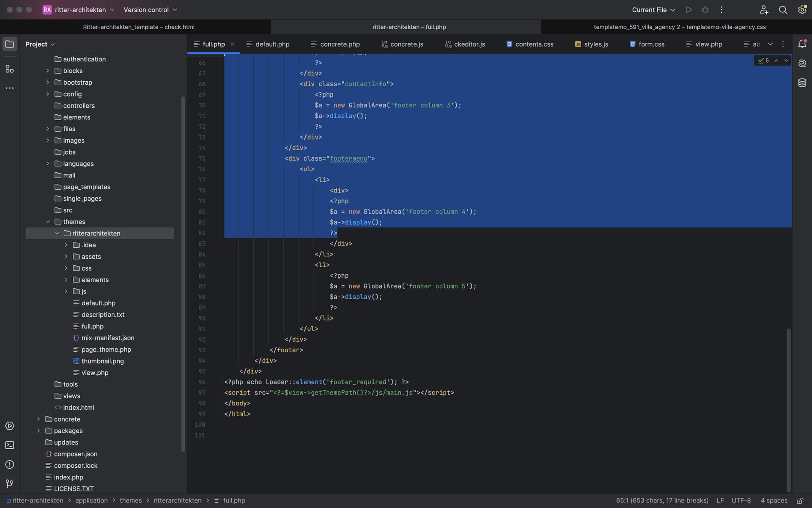Expand the assets folder
Viewport: 812px width, 508px height.
(66, 257)
